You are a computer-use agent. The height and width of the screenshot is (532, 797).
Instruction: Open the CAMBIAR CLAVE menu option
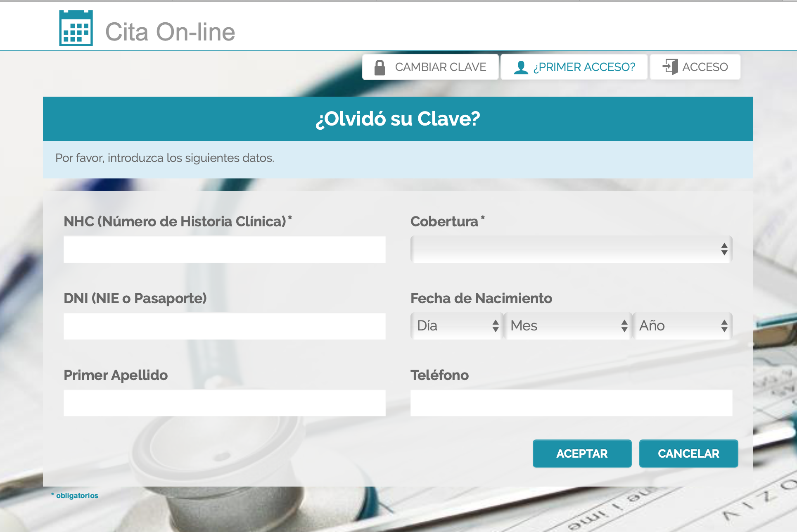pyautogui.click(x=430, y=67)
